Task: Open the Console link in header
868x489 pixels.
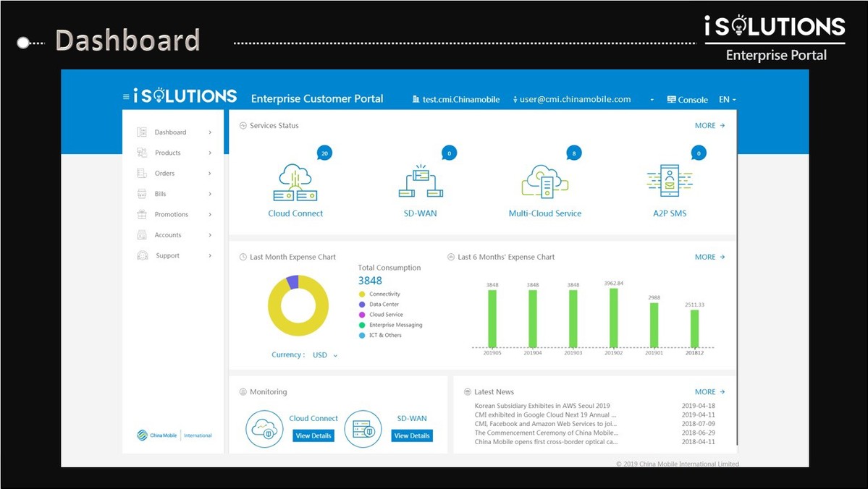Action: [x=688, y=100]
